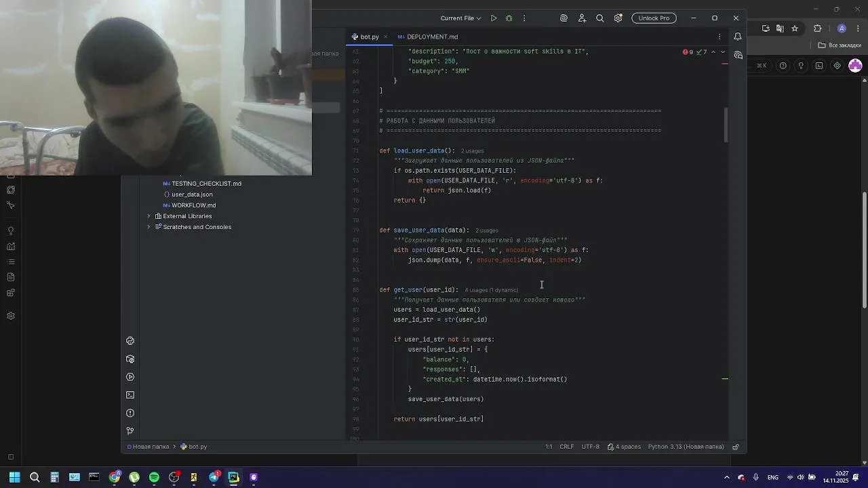Open the Python Console tool window
Screen dimensions: 868x488
130,341
